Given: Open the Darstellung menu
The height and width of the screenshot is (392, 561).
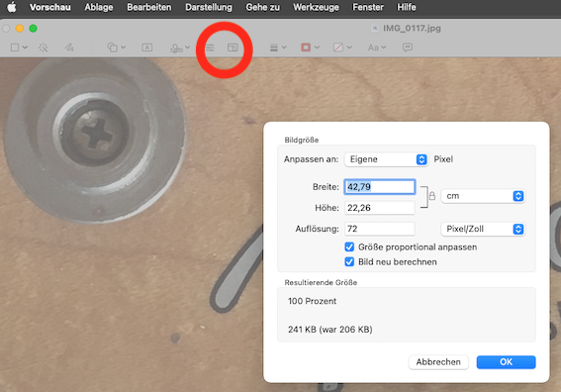Looking at the screenshot, I should (x=209, y=7).
